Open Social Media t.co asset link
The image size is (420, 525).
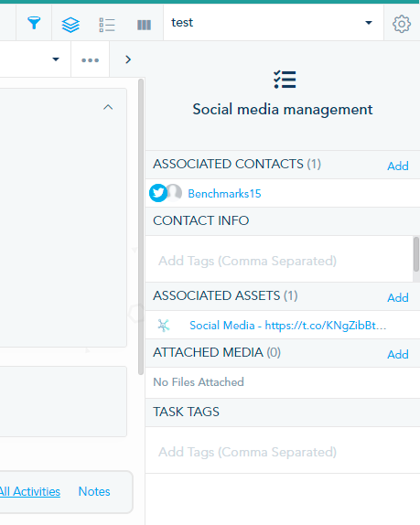(x=288, y=325)
